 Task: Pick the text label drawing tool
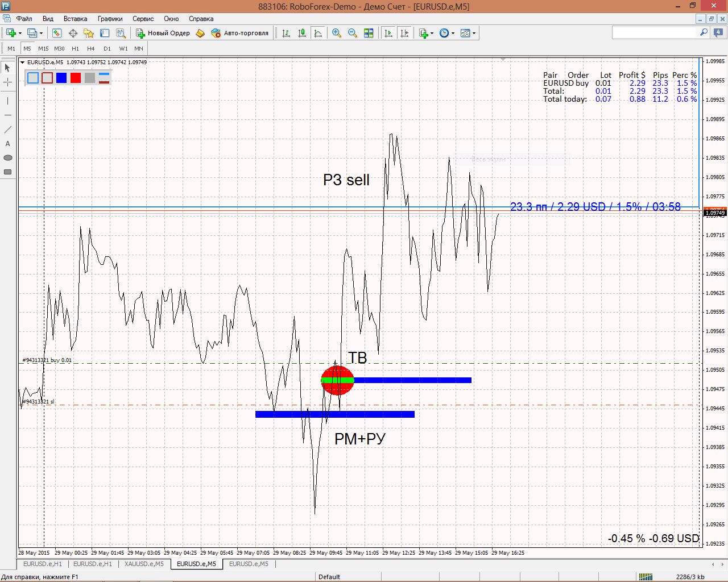(x=8, y=144)
